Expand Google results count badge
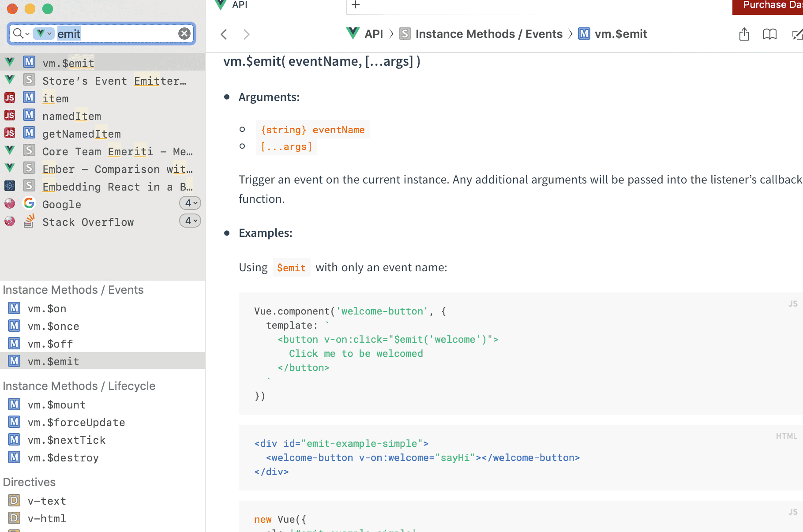The height and width of the screenshot is (532, 803). (x=190, y=203)
